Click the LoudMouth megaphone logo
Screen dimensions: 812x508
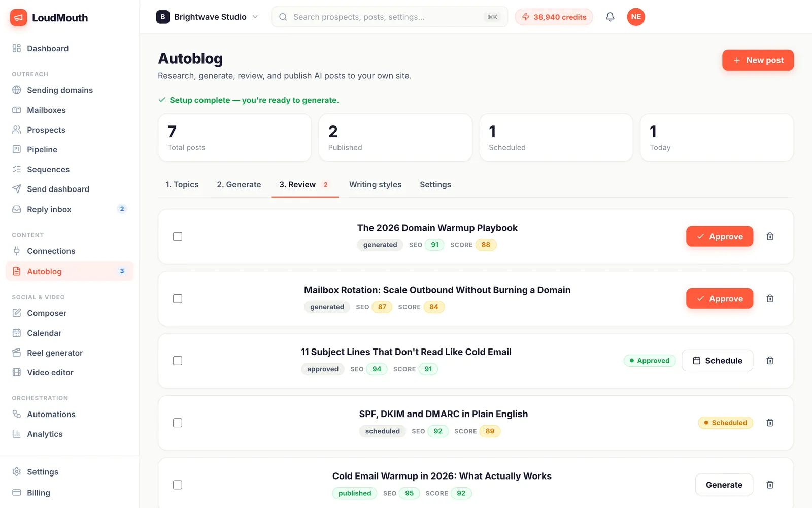coord(18,18)
